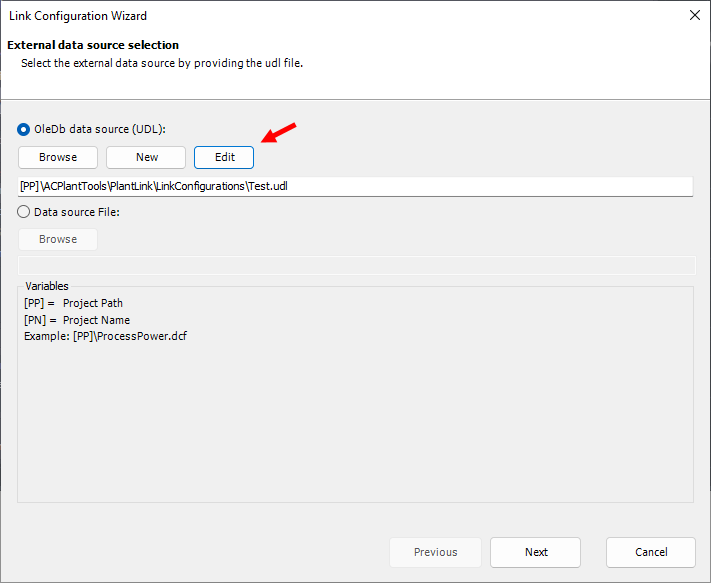Click the greyed-out Browse button under Data source File
Image resolution: width=711 pixels, height=583 pixels.
(58, 239)
